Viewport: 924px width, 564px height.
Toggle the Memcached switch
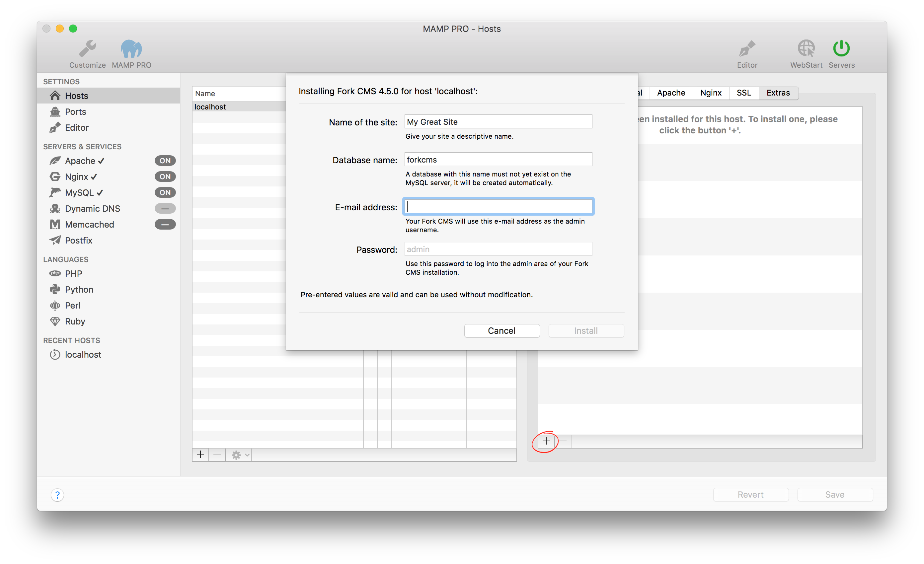pos(165,225)
